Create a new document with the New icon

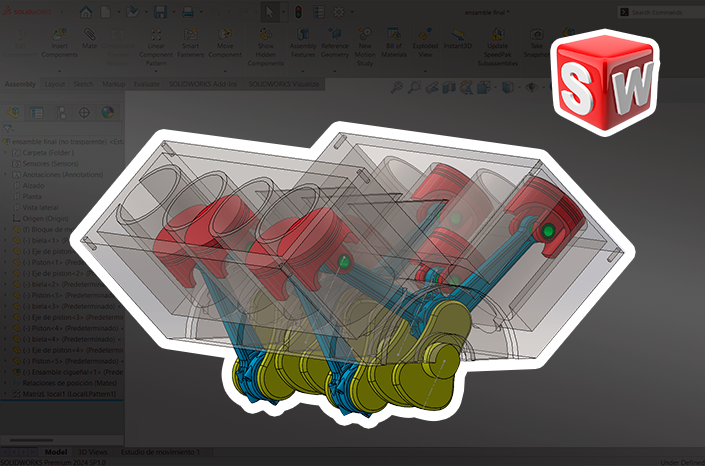[106, 12]
